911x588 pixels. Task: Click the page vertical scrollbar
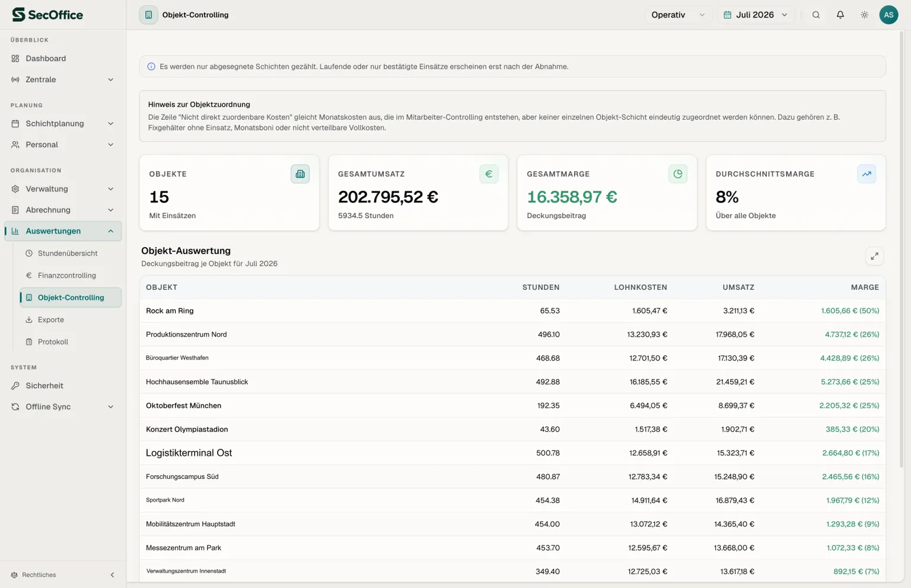pos(902,249)
